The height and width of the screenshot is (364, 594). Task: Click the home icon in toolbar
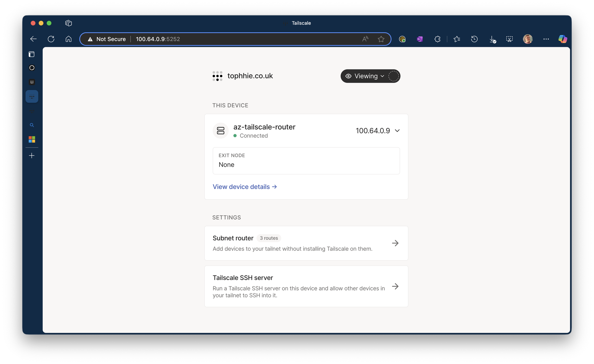(x=69, y=39)
